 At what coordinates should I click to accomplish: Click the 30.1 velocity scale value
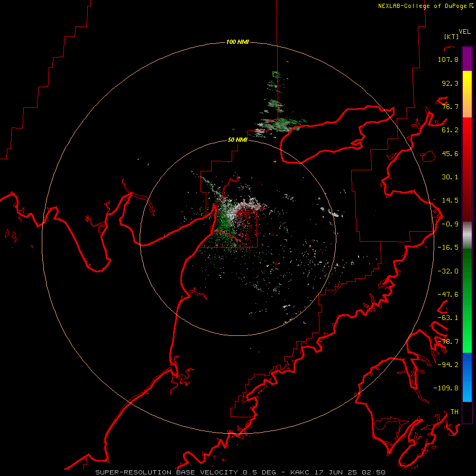[450, 177]
